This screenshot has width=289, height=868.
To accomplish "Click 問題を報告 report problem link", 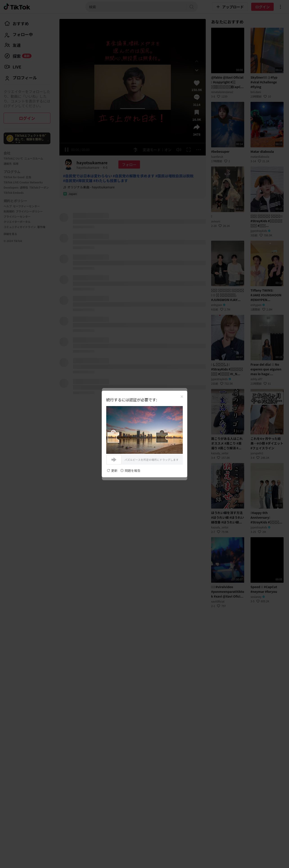I will tap(130, 471).
